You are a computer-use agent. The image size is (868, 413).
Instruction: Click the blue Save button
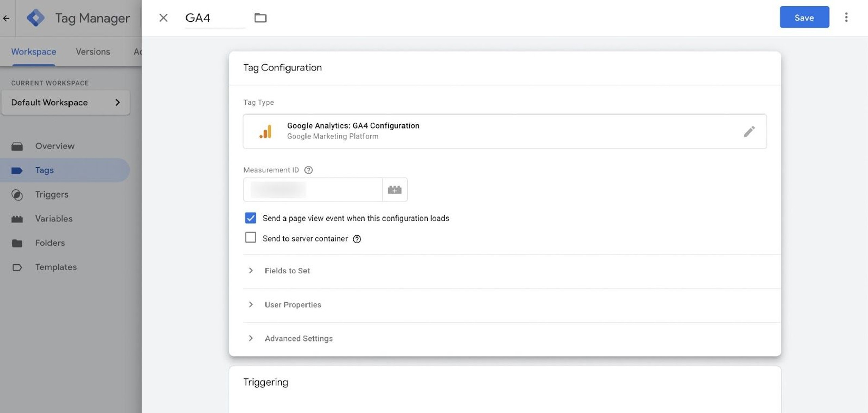coord(804,17)
